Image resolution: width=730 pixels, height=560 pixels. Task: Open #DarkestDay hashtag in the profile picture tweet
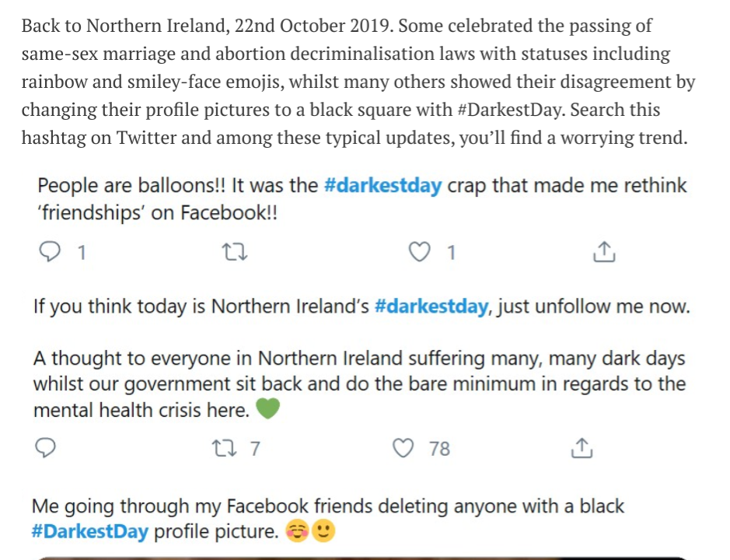[89, 532]
